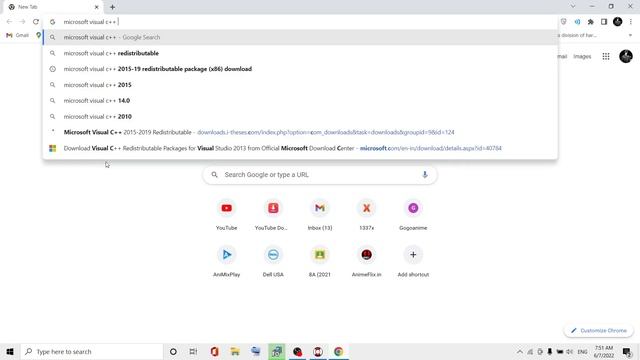This screenshot has width=640, height=360.
Task: Choose the 'microsoft visual c++ 14.0' suggestion
Action: click(x=300, y=100)
